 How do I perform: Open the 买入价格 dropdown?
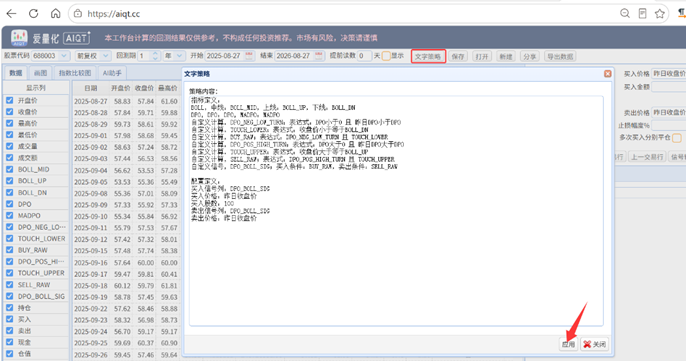(668, 74)
